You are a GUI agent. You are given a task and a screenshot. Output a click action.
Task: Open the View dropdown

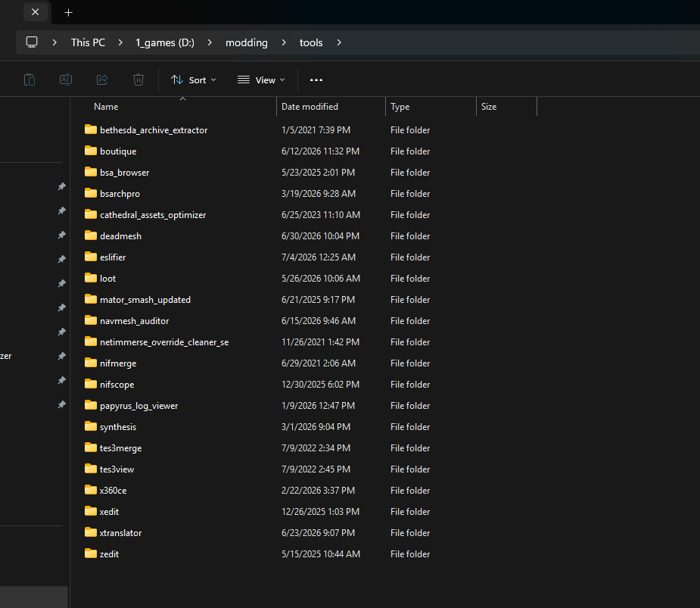coord(261,80)
